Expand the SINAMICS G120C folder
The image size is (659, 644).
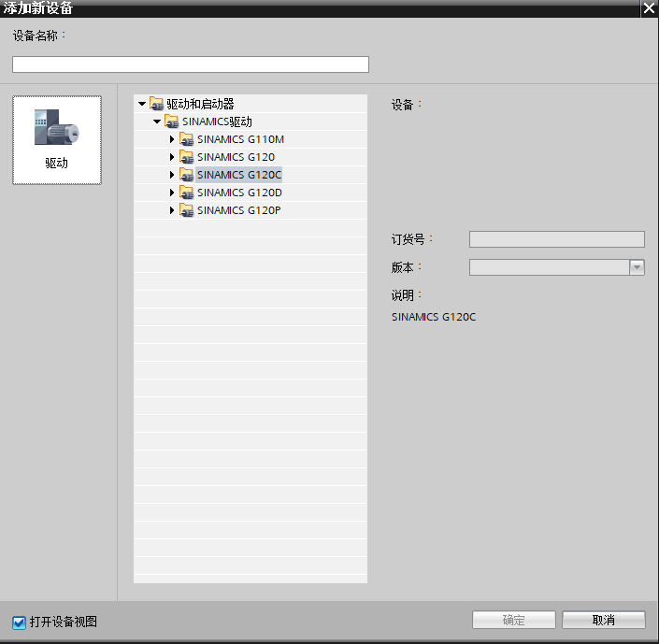click(x=172, y=175)
